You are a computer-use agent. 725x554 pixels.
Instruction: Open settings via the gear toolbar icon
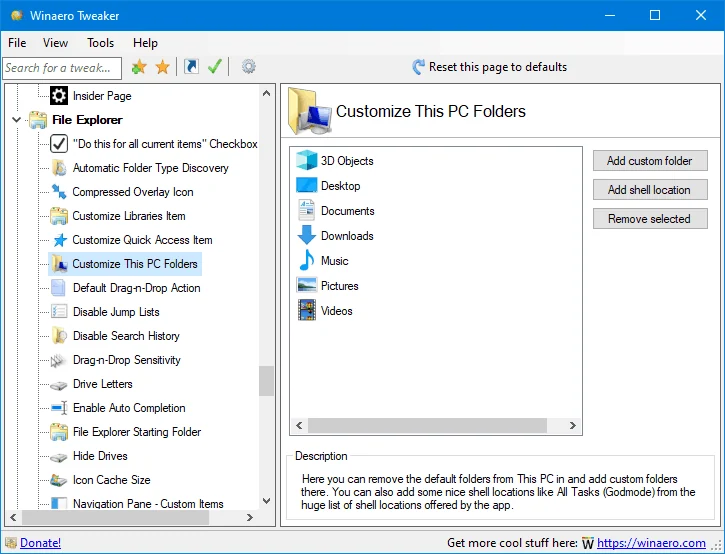(x=248, y=67)
